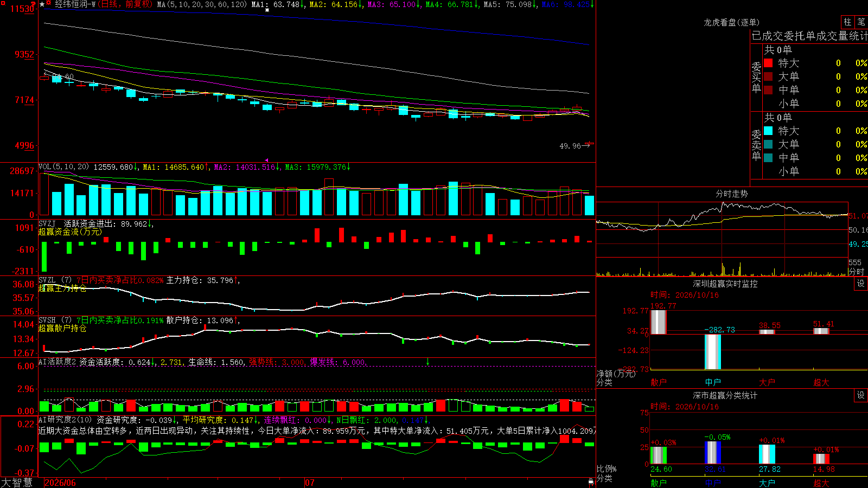Image resolution: width=868 pixels, height=488 pixels.
Task: Click 活跃资金进出: 89.962 text
Action: [105, 223]
